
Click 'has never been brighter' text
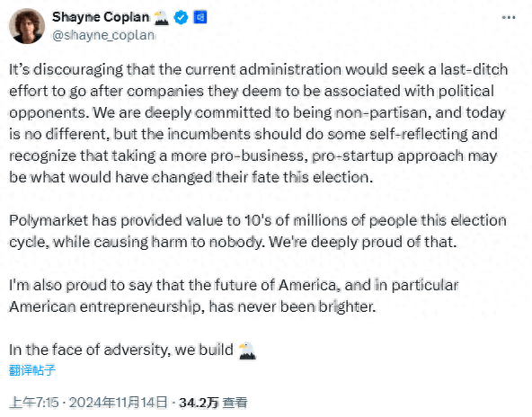point(292,306)
